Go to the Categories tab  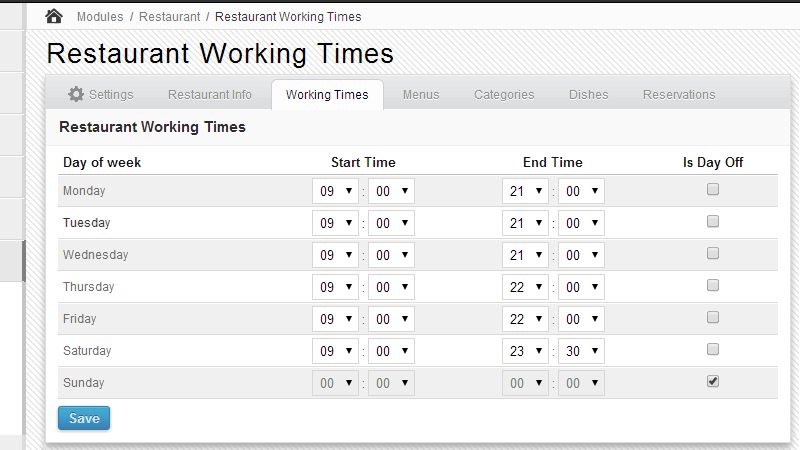point(504,95)
